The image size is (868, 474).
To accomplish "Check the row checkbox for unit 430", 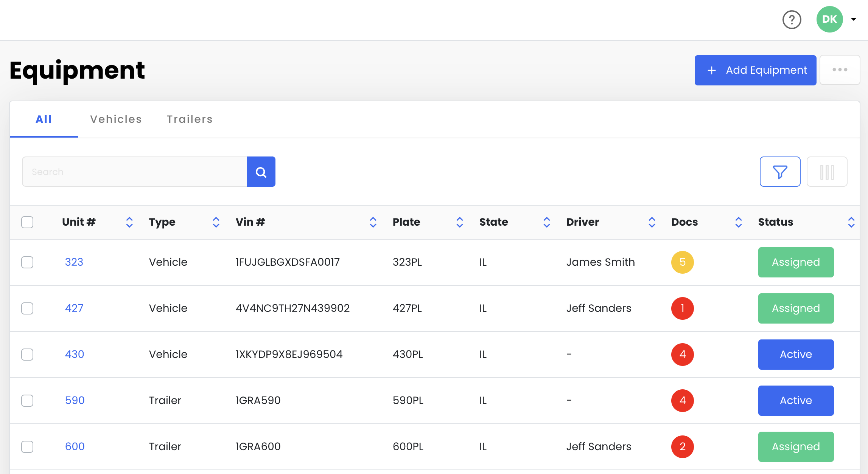I will [27, 354].
